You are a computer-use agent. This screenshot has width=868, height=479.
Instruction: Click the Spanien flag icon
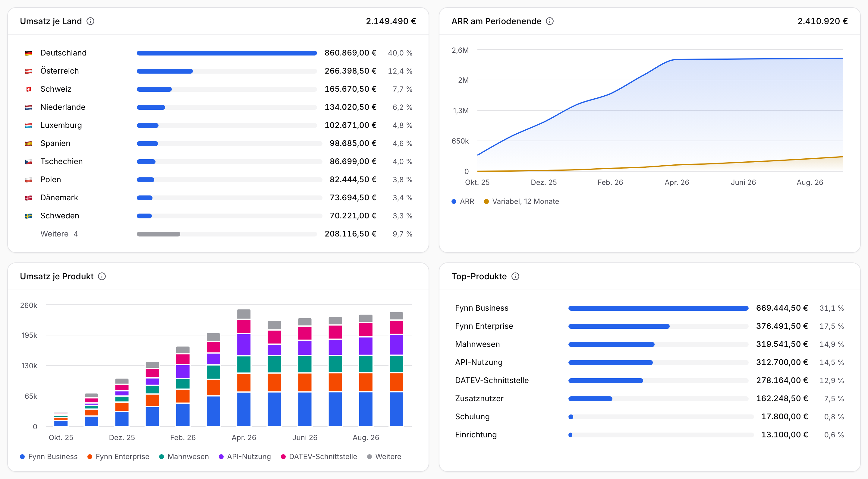(29, 143)
